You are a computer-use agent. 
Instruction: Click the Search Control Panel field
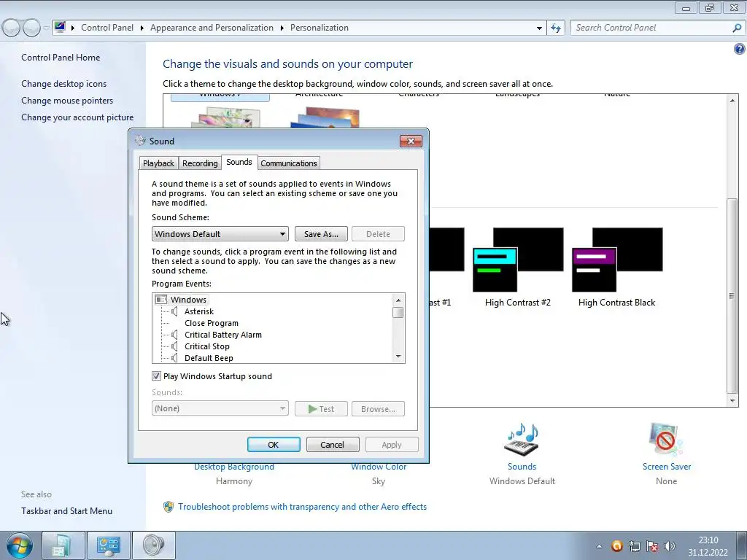coord(651,28)
